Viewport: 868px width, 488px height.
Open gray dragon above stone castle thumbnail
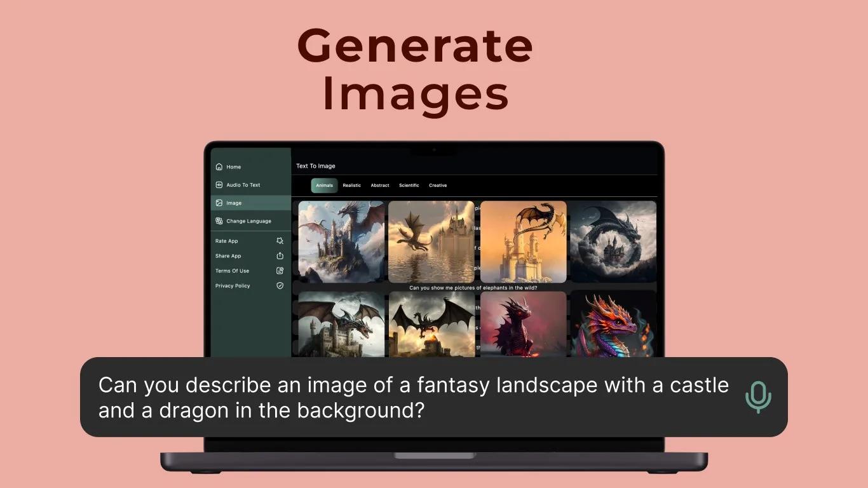[341, 324]
